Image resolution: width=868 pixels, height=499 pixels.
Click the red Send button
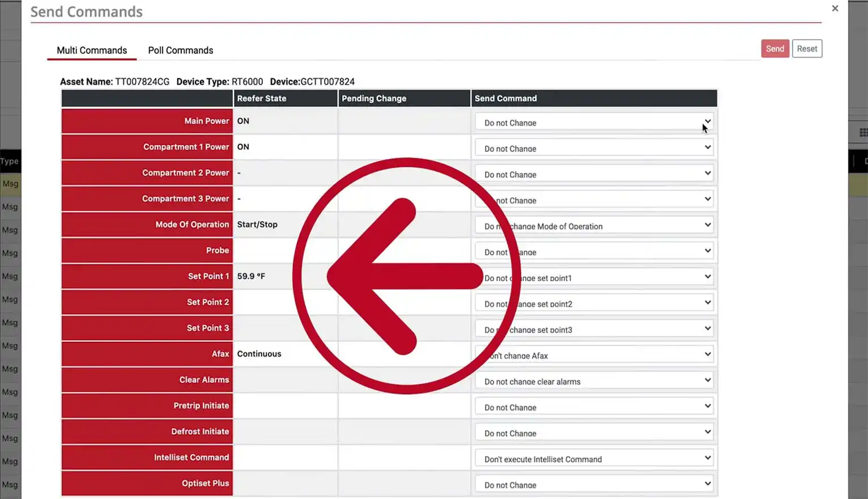(x=775, y=49)
